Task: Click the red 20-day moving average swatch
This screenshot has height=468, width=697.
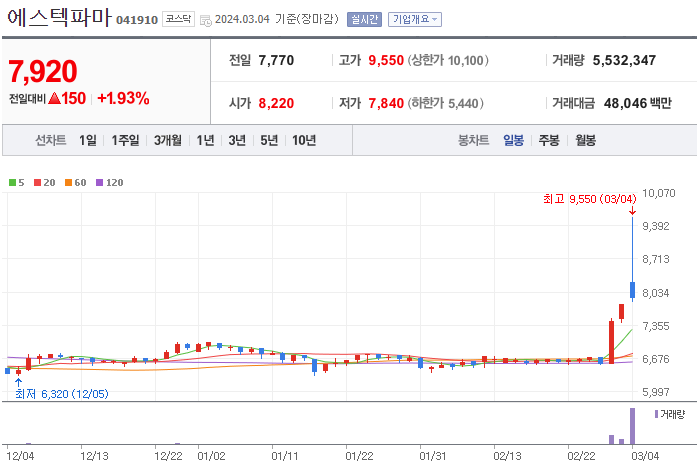Action: [37, 183]
